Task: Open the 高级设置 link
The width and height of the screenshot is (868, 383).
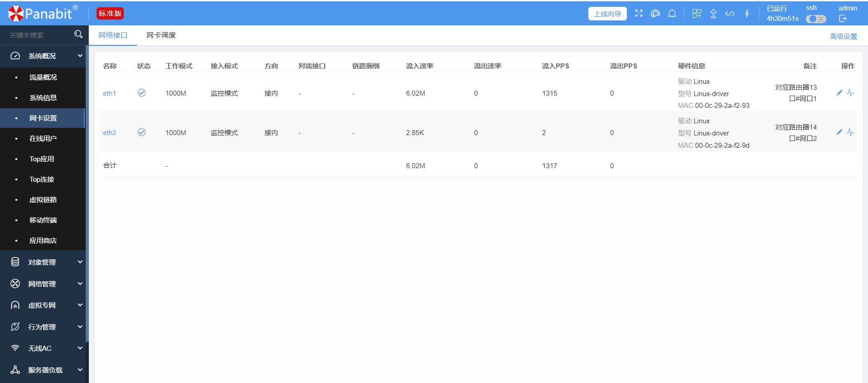Action: pyautogui.click(x=843, y=36)
